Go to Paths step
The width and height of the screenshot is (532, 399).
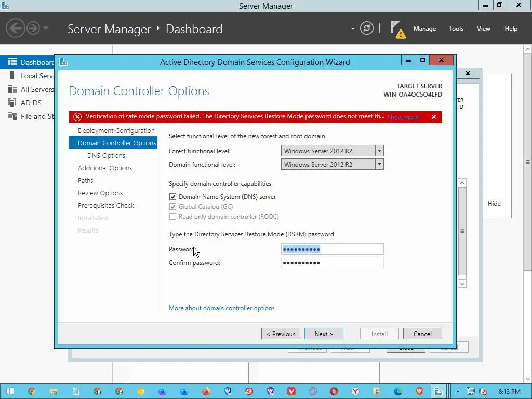click(x=85, y=180)
